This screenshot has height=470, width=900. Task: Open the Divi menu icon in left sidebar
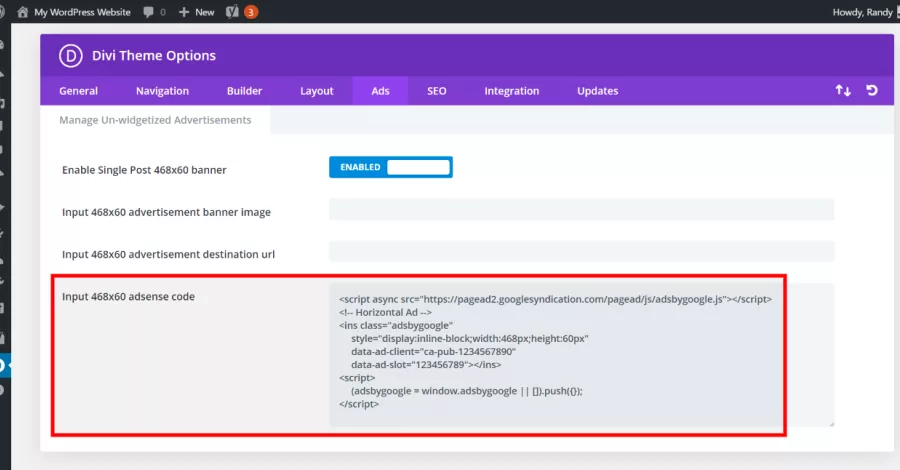pos(3,365)
